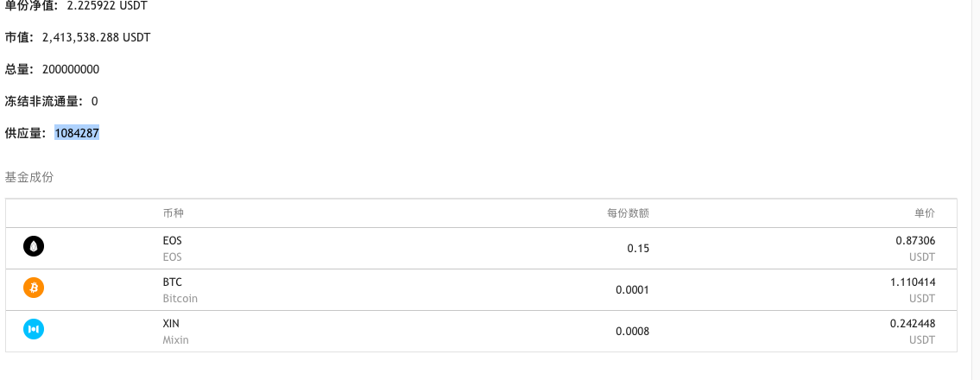
Task: Select the EOS currency name
Action: (x=173, y=241)
